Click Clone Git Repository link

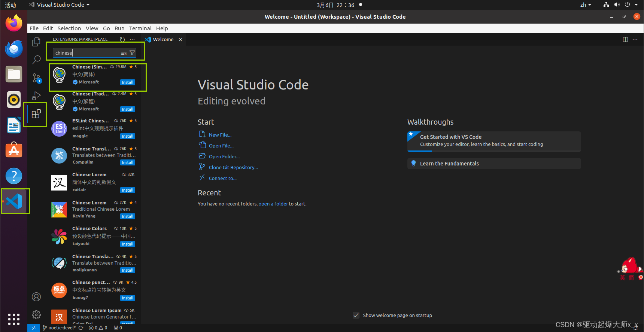[x=233, y=167]
